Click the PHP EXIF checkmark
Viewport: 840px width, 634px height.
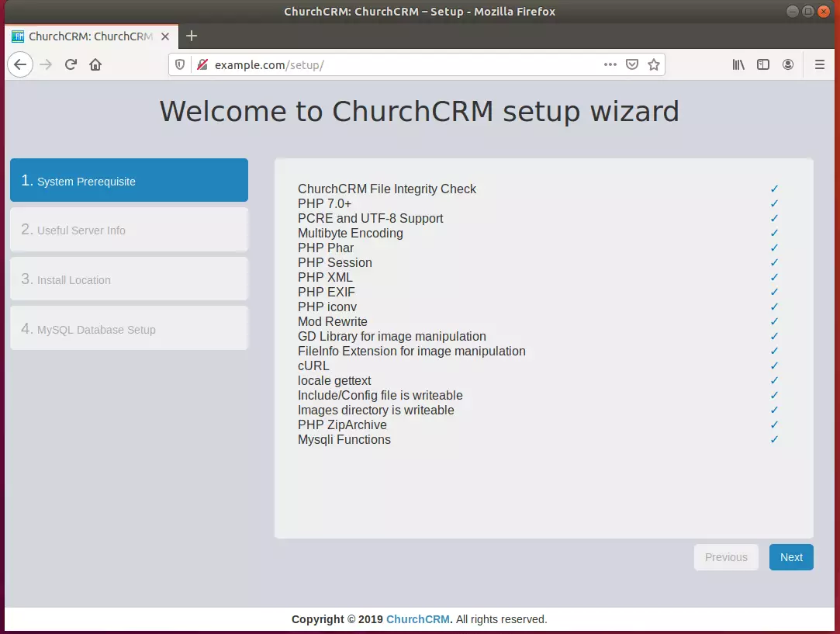pos(774,292)
